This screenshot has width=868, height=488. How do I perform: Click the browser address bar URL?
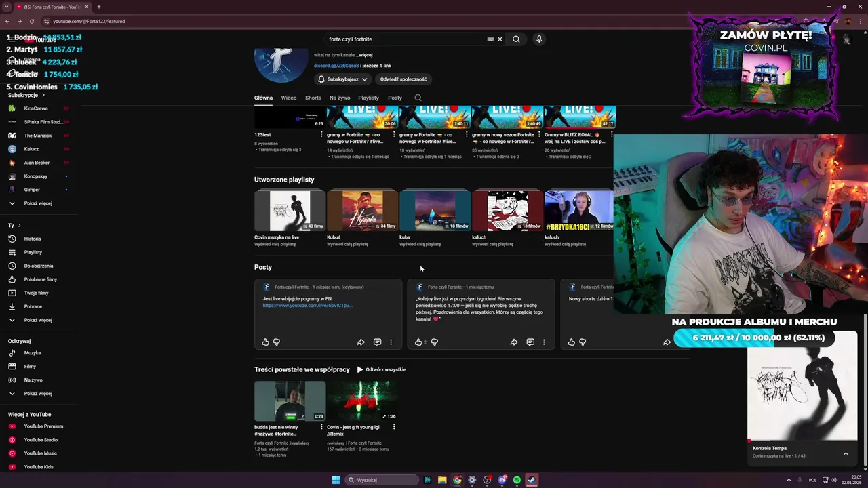(89, 21)
